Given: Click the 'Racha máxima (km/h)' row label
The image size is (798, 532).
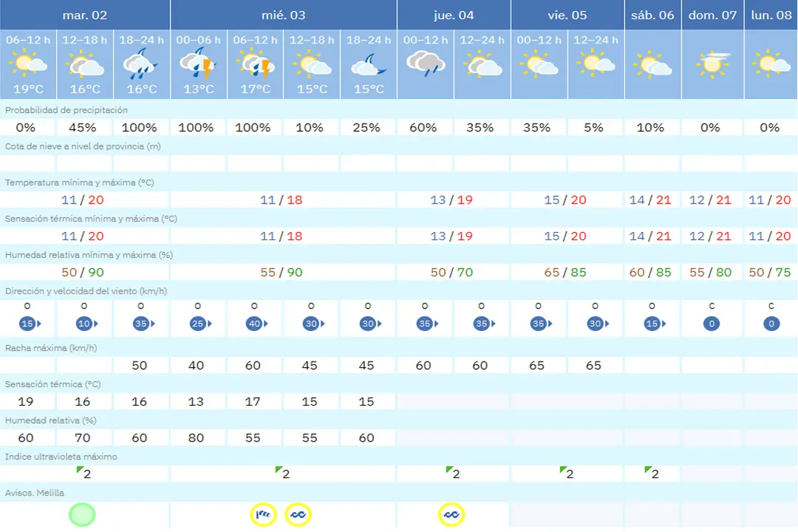Looking at the screenshot, I should point(51,348).
